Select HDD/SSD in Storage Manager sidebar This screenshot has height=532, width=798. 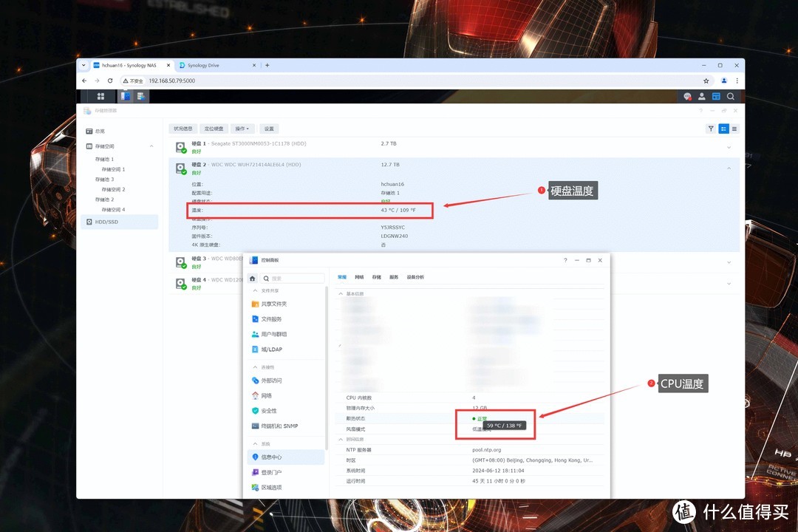click(x=120, y=222)
